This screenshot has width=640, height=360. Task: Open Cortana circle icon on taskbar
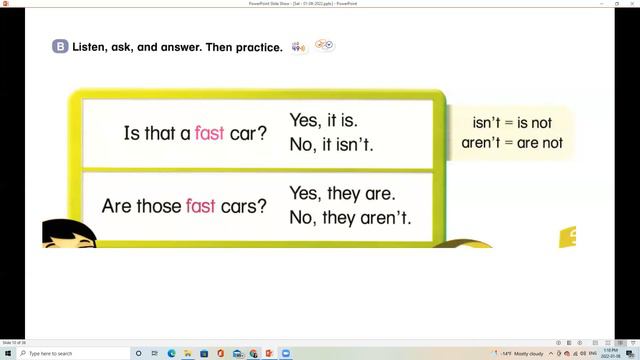(x=138, y=353)
